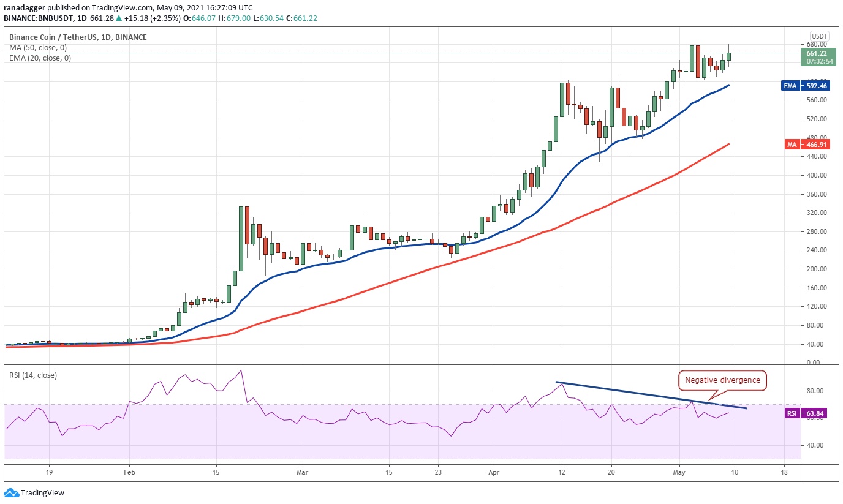The width and height of the screenshot is (843, 504).
Task: Click the 'Negative divergence' callout label
Action: [x=722, y=380]
